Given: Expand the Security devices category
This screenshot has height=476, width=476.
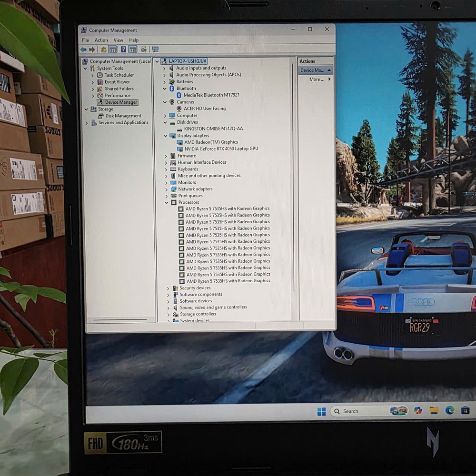Looking at the screenshot, I should [168, 288].
